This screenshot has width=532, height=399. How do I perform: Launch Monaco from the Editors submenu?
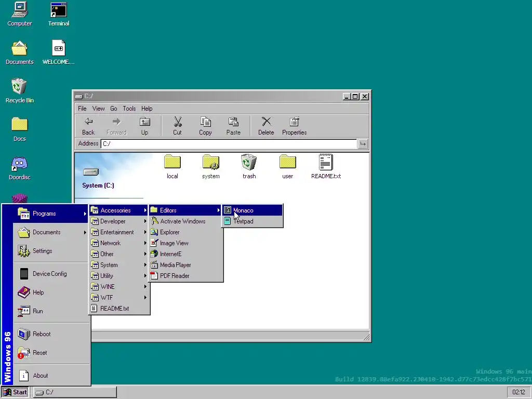coord(252,210)
